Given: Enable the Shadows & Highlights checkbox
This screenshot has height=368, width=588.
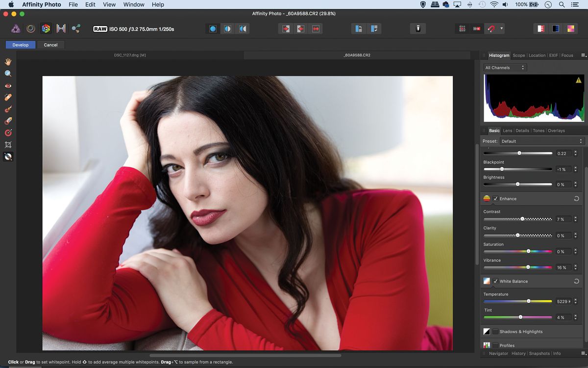Looking at the screenshot, I should coord(495,331).
